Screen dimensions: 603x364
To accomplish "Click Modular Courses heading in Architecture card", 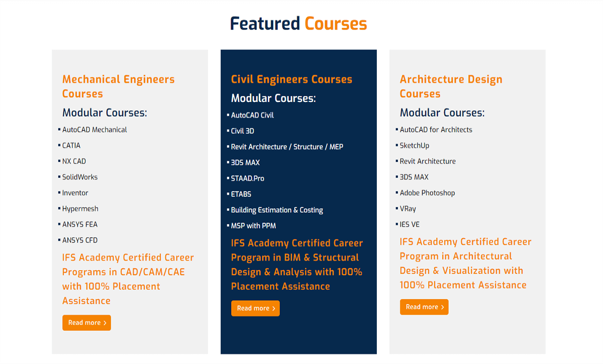I will (442, 112).
